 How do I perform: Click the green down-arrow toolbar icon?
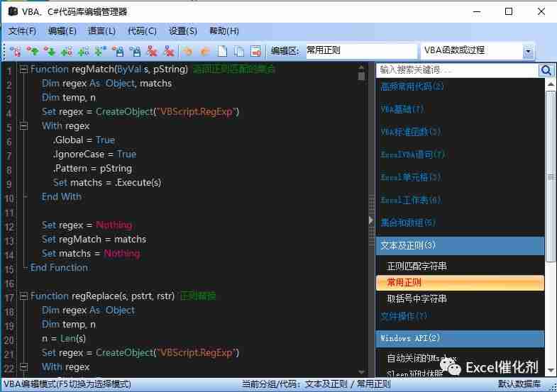click(x=50, y=51)
